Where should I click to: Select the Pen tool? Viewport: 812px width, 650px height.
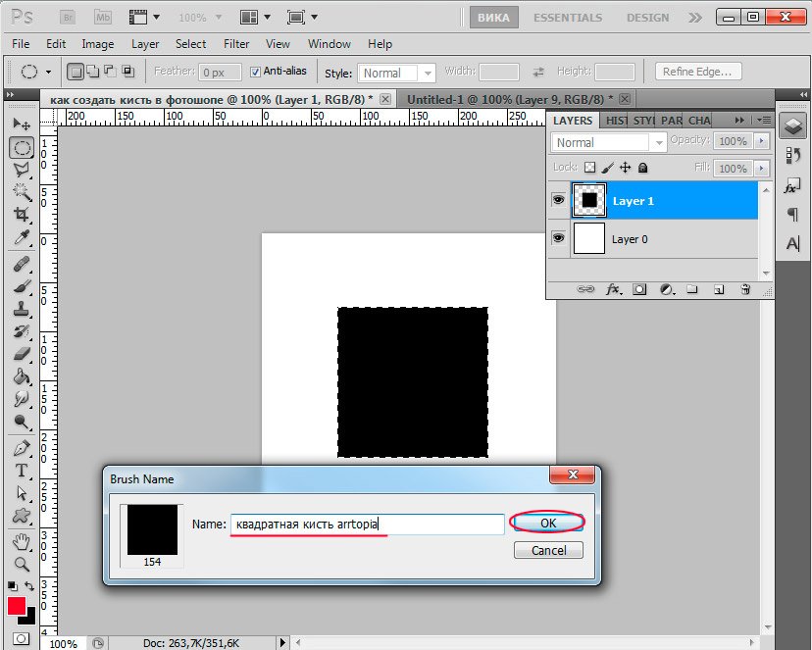(22, 448)
